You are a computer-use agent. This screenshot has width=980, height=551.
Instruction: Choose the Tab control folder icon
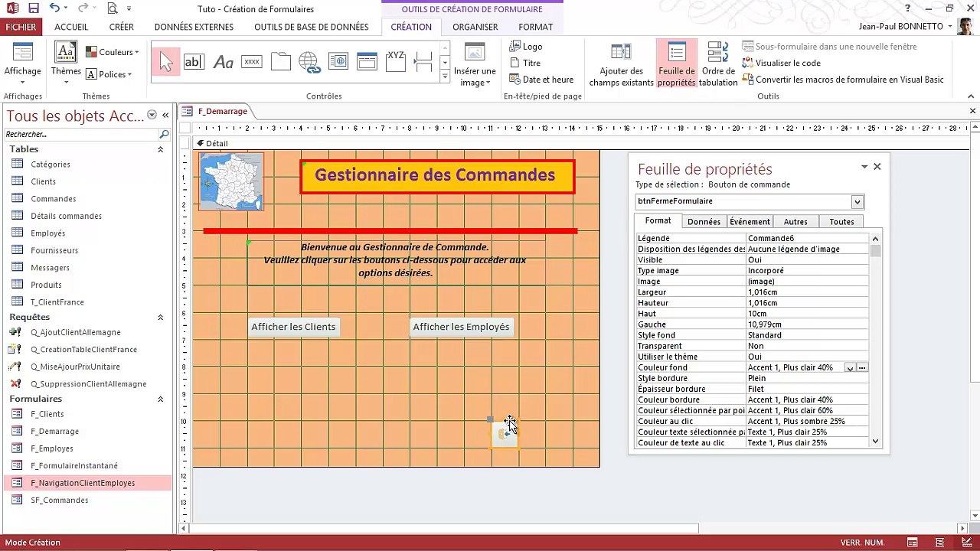point(280,62)
